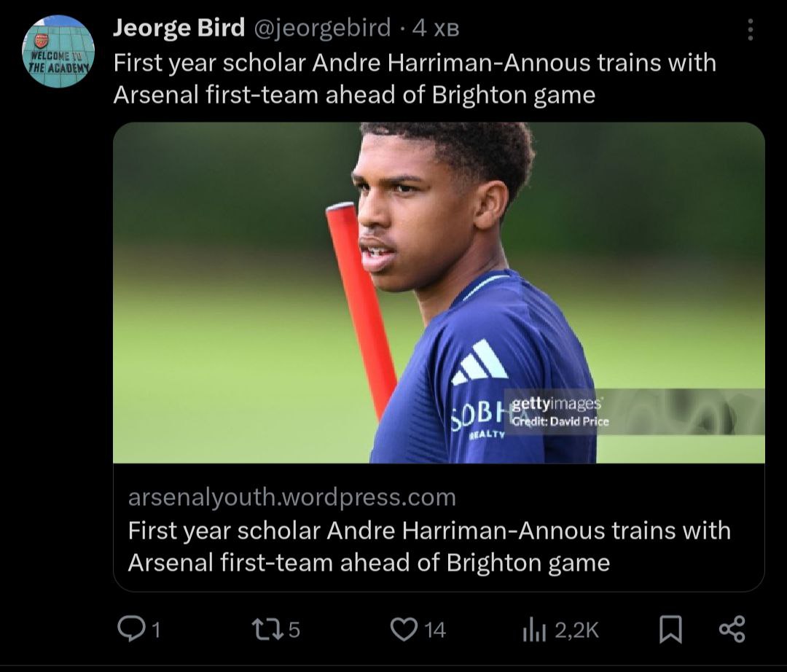View tweet analytics bar chart icon
The width and height of the screenshot is (787, 672).
[x=533, y=630]
